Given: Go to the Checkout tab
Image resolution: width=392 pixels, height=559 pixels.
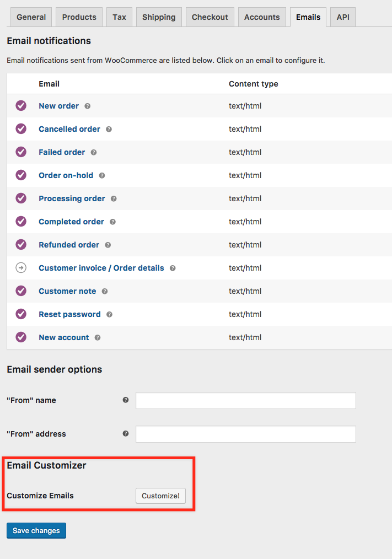Looking at the screenshot, I should [x=210, y=17].
